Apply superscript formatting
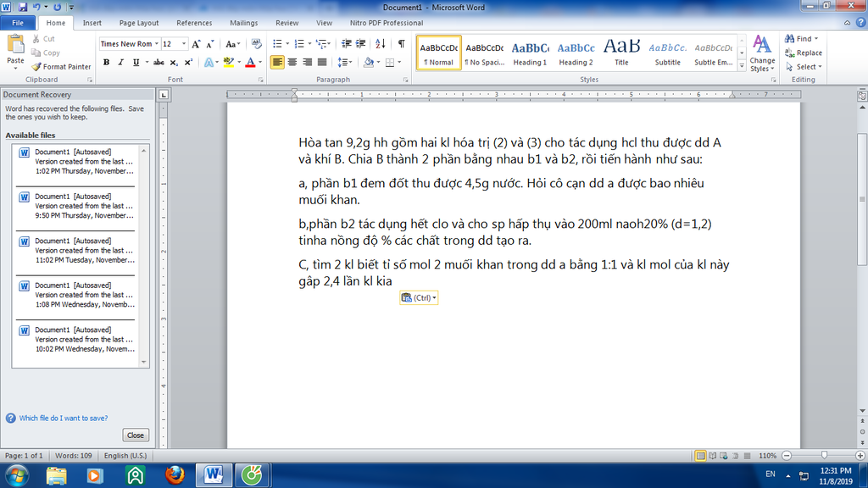 (188, 63)
